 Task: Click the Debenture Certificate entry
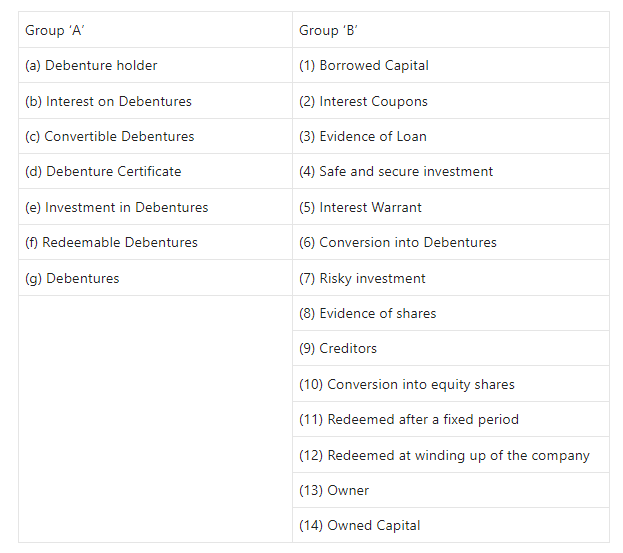point(155,171)
